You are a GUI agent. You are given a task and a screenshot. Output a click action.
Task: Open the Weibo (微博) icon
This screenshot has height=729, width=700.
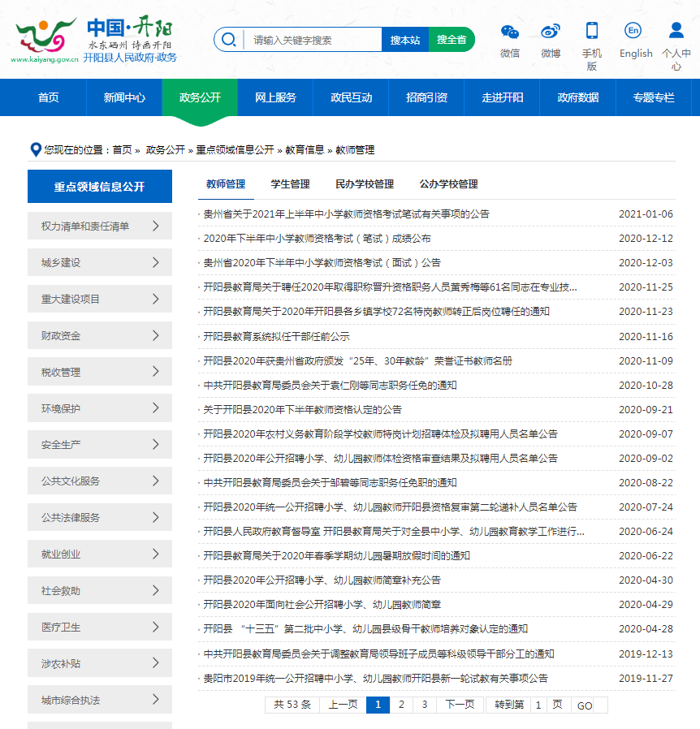[x=551, y=32]
